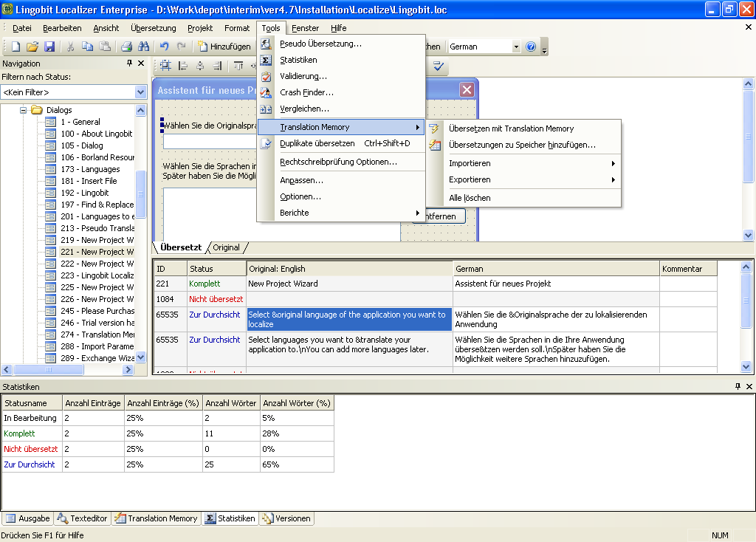Pin the Navigation panel
The image size is (756, 542).
pyautogui.click(x=129, y=64)
